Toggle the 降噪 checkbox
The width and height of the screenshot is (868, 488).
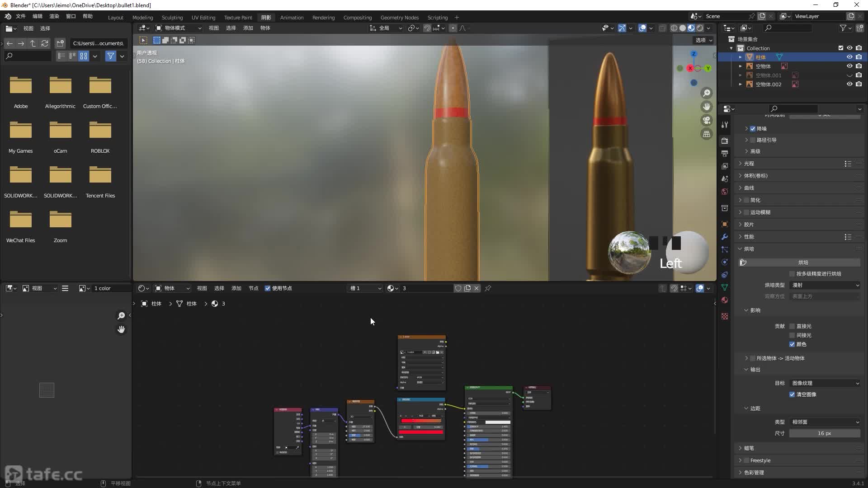[753, 129]
